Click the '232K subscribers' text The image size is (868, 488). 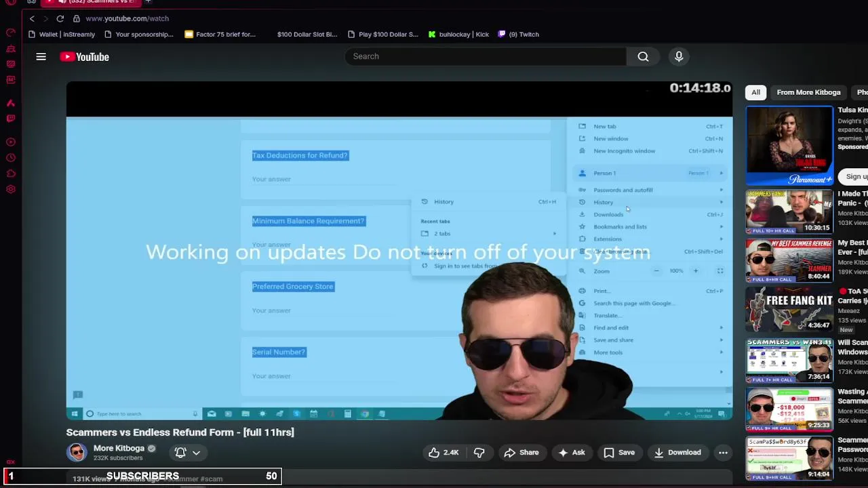click(x=118, y=458)
